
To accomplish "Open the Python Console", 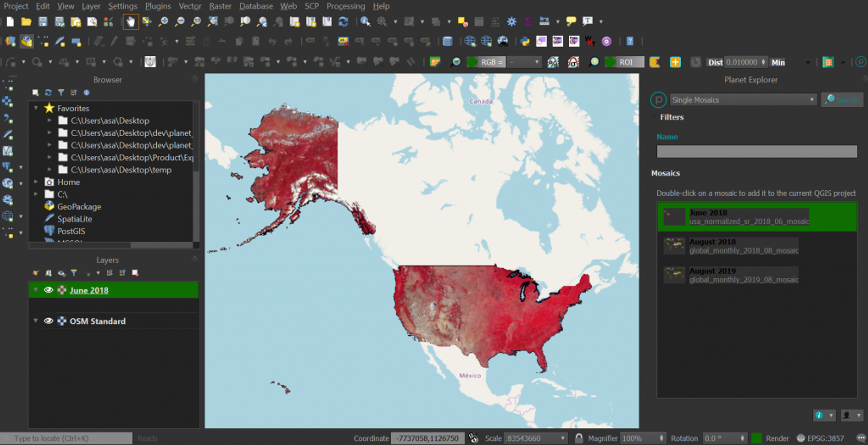I will 525,41.
